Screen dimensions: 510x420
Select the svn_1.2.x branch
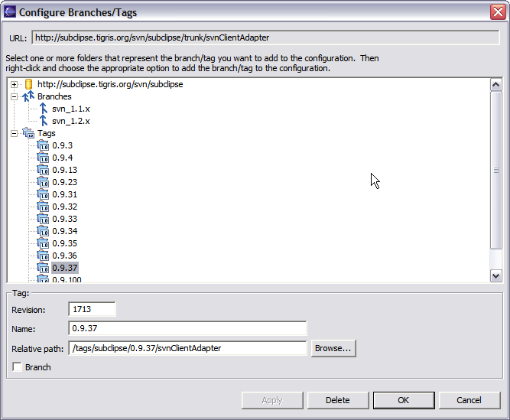coord(71,121)
